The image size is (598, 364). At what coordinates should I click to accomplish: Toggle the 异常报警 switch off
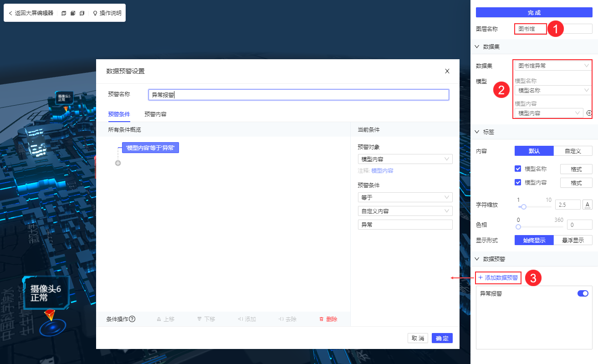click(x=583, y=293)
